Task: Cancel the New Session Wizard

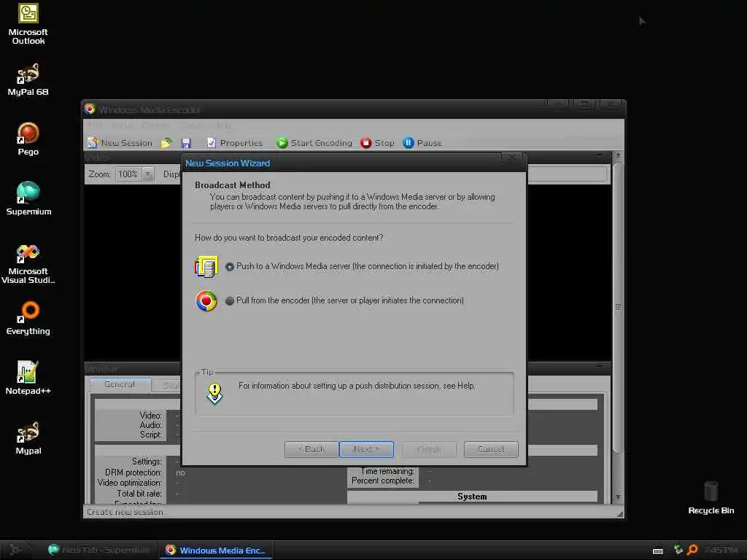Action: tap(491, 449)
